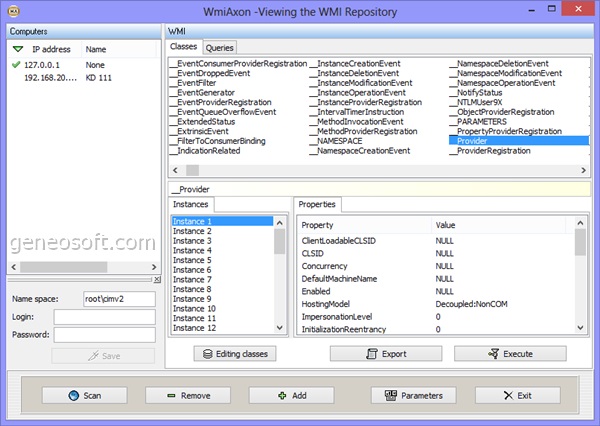Select the __PARAMETERS class
The image size is (600, 426).
click(478, 121)
